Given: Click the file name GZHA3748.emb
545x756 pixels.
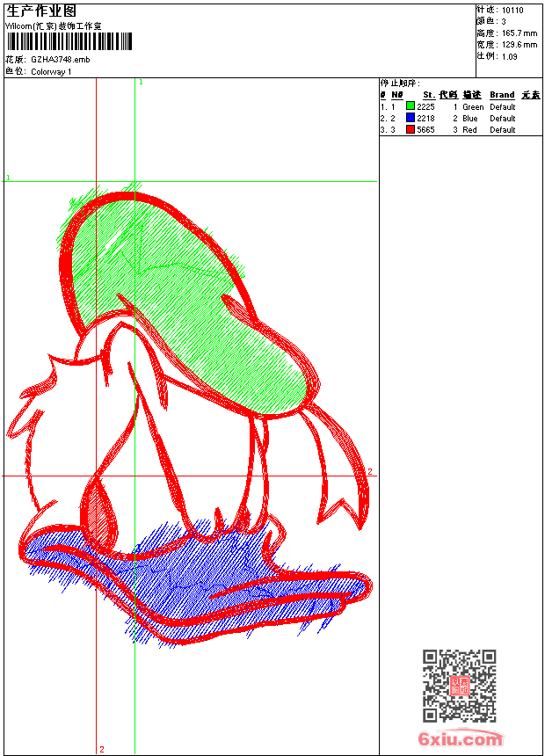Looking at the screenshot, I should click(x=61, y=59).
